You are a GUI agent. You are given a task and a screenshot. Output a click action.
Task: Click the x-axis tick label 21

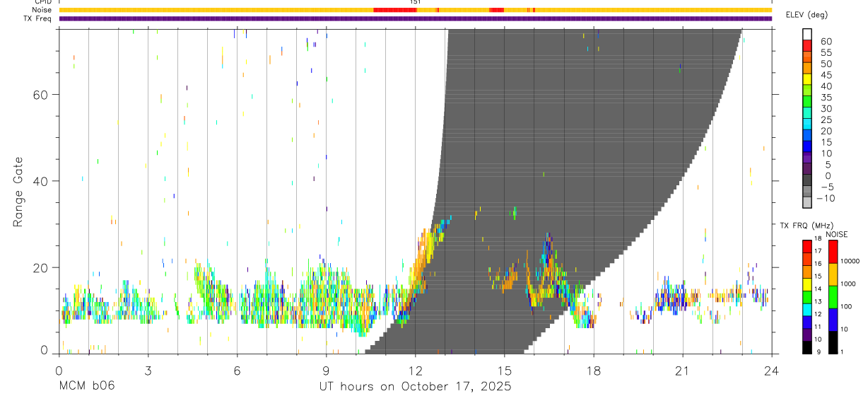click(682, 371)
